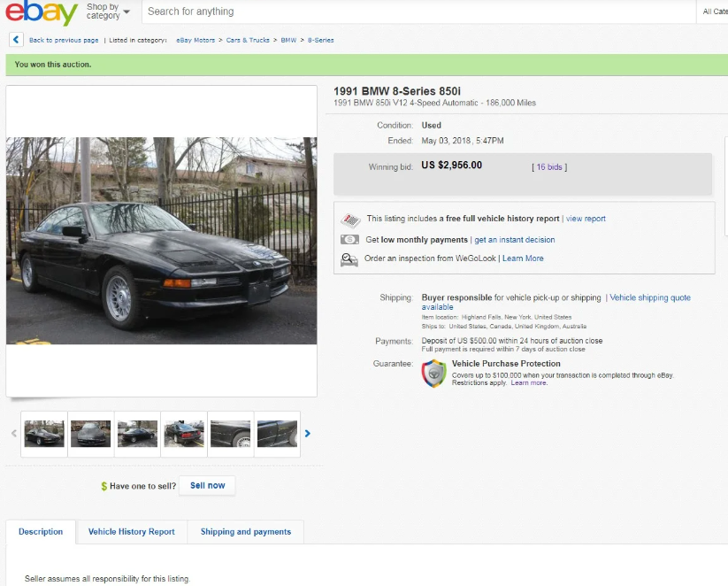Click the monthly payments money icon
Image resolution: width=728 pixels, height=586 pixels.
click(349, 240)
